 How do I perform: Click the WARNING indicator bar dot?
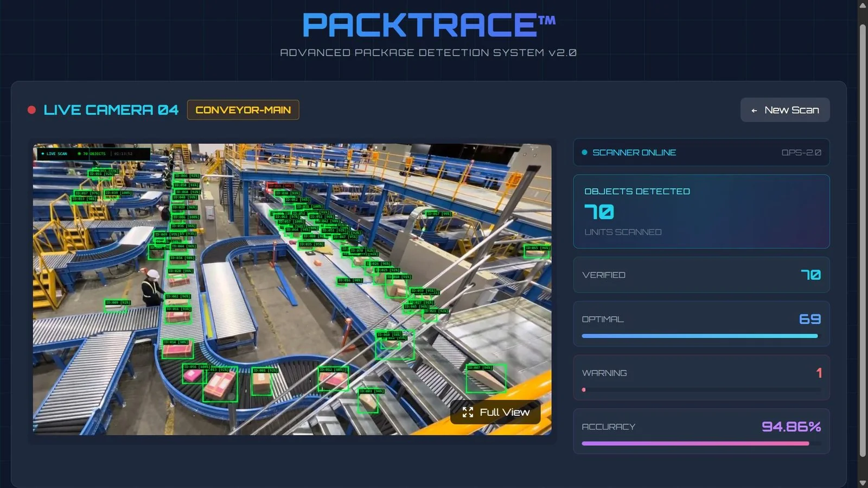pos(584,390)
